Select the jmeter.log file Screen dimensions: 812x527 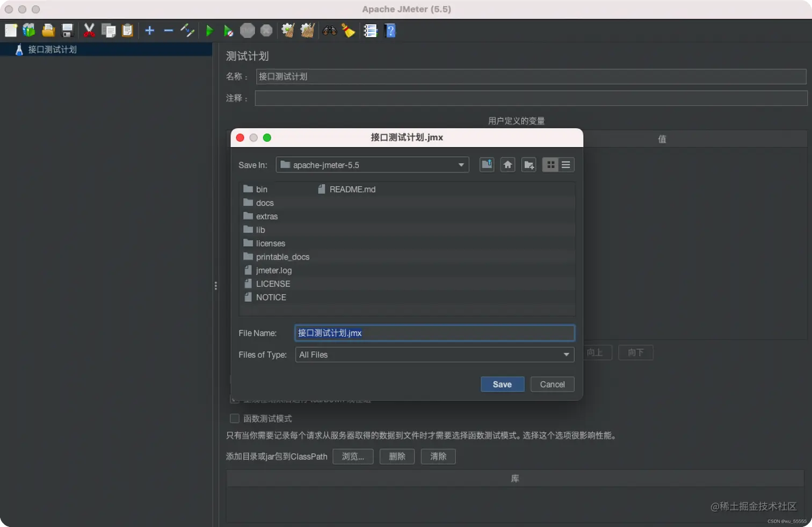tap(268, 270)
